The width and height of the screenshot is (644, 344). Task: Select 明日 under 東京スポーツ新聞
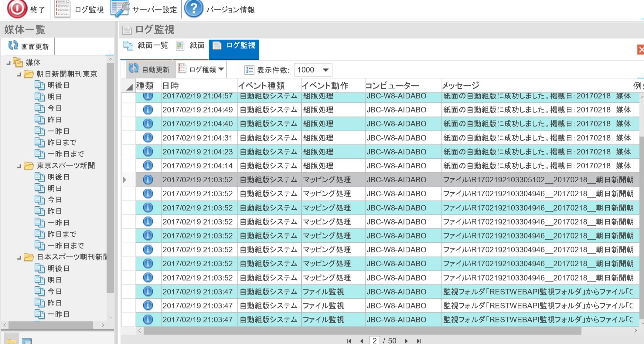pos(55,188)
